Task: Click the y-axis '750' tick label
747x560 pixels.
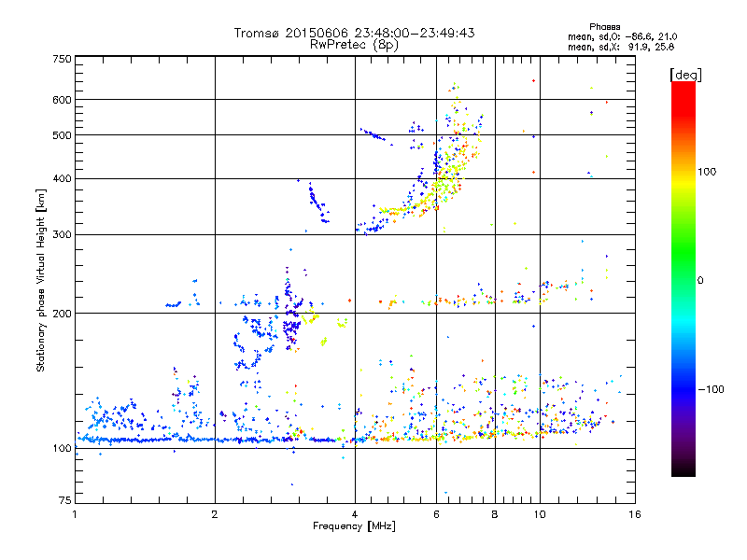Action: [x=62, y=59]
